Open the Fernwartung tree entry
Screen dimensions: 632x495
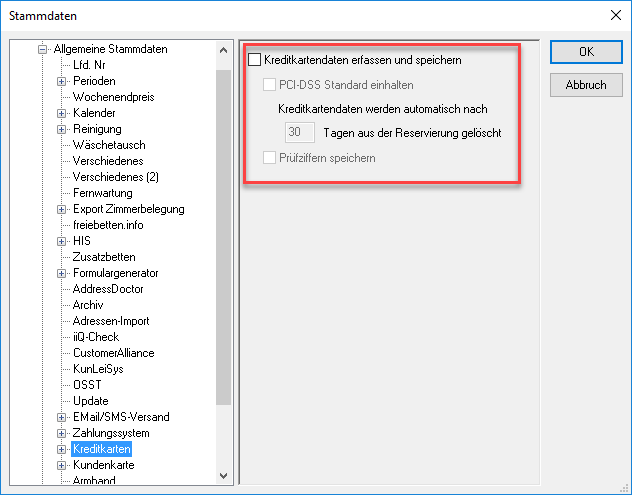(102, 193)
